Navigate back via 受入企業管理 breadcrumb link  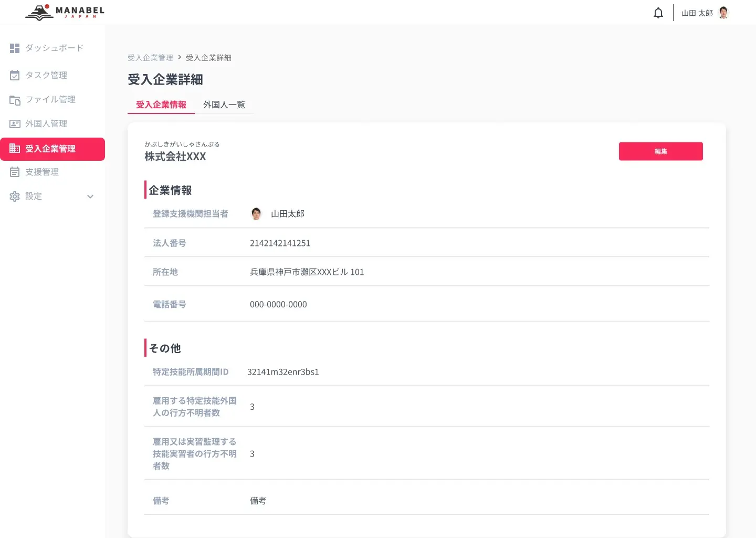point(150,57)
